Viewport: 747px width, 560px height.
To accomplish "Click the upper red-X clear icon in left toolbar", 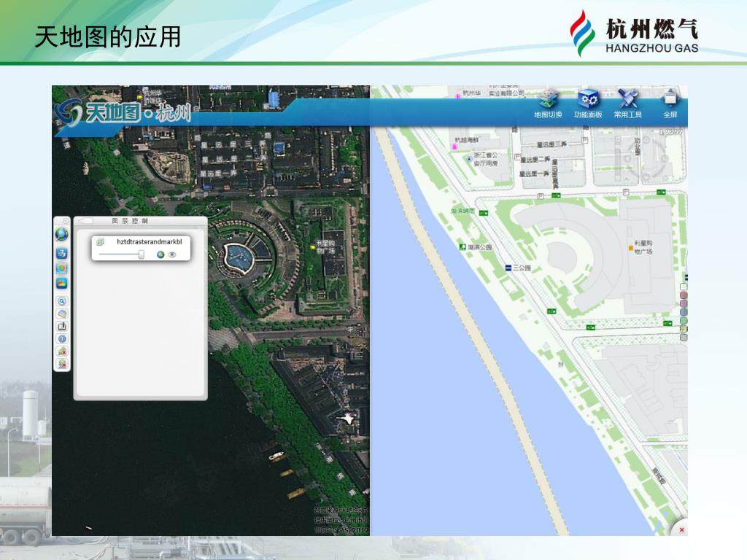I will pyautogui.click(x=62, y=351).
